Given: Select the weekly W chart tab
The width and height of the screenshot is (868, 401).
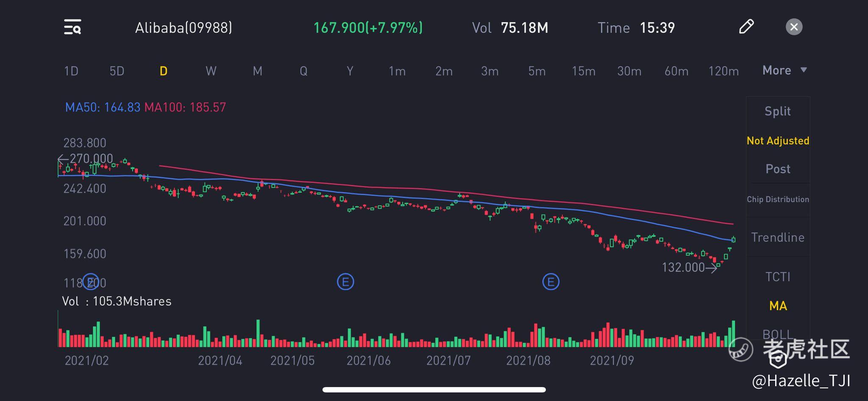Looking at the screenshot, I should point(211,71).
